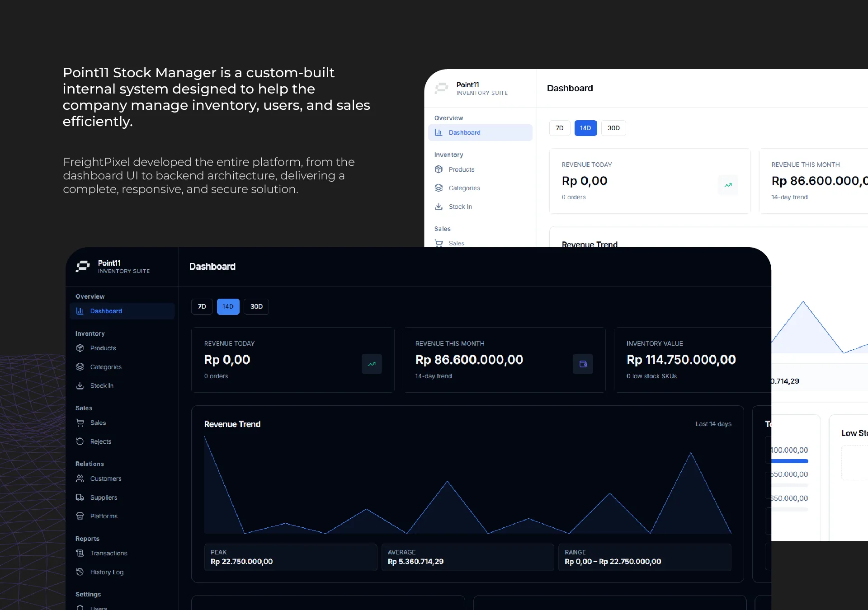Click the Products box icon in light sidebar
The height and width of the screenshot is (610, 868).
pos(439,169)
